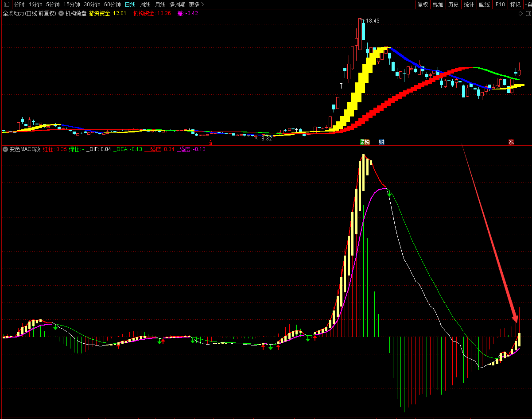532x419 pixels.
Task: Open the green 影 info marker
Action: [x=362, y=142]
